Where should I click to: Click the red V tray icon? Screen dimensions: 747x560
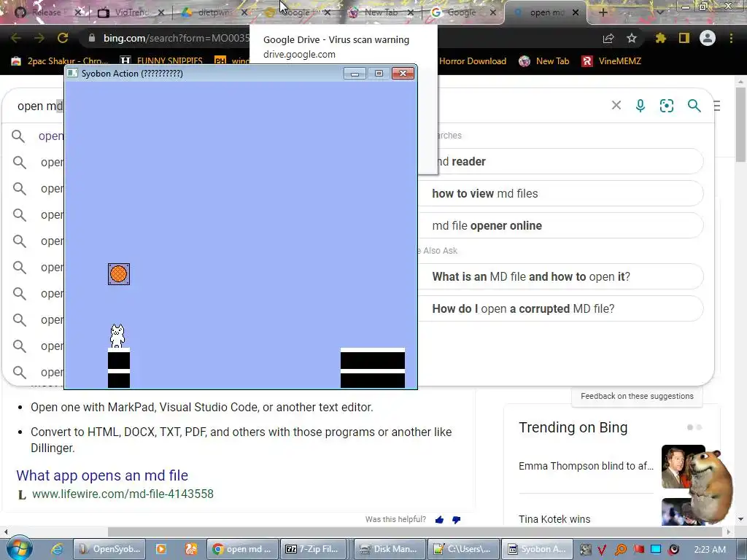[602, 550]
